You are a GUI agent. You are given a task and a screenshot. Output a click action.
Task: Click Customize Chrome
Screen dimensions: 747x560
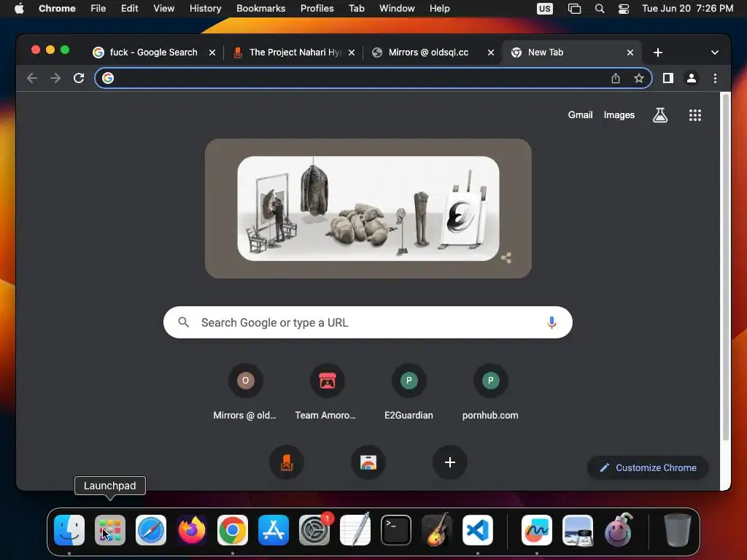coord(648,467)
